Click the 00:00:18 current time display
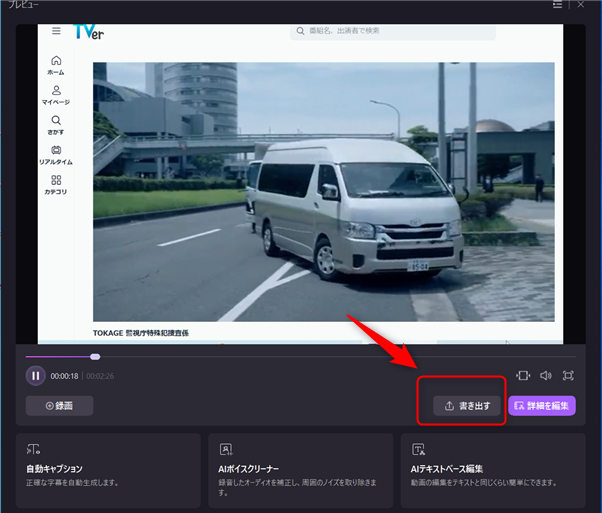This screenshot has width=602, height=513. point(64,376)
